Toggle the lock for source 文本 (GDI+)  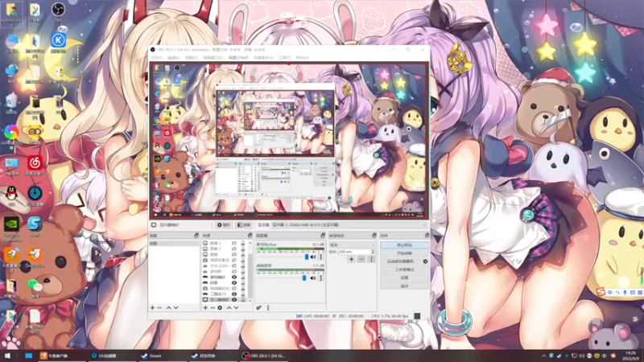pyautogui.click(x=243, y=266)
